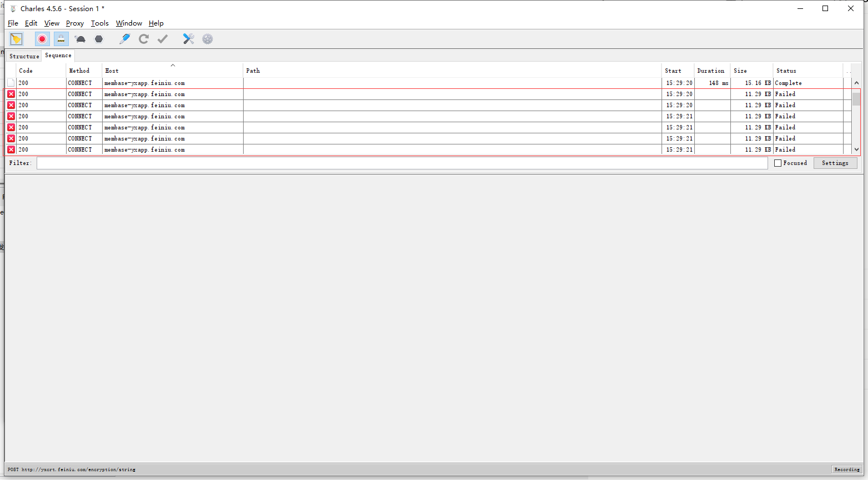Focus the Filter text field
This screenshot has height=480, width=868.
click(402, 163)
